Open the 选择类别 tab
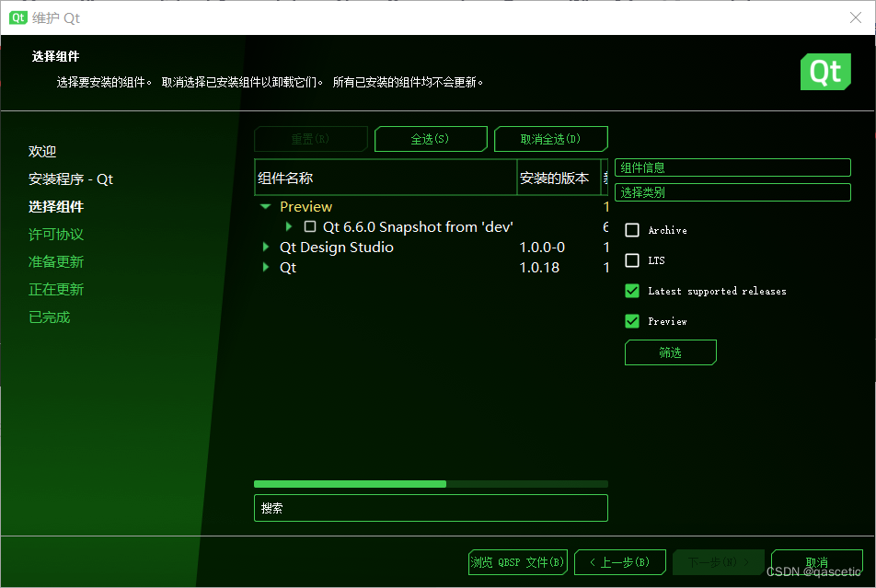This screenshot has height=588, width=876. pos(732,192)
